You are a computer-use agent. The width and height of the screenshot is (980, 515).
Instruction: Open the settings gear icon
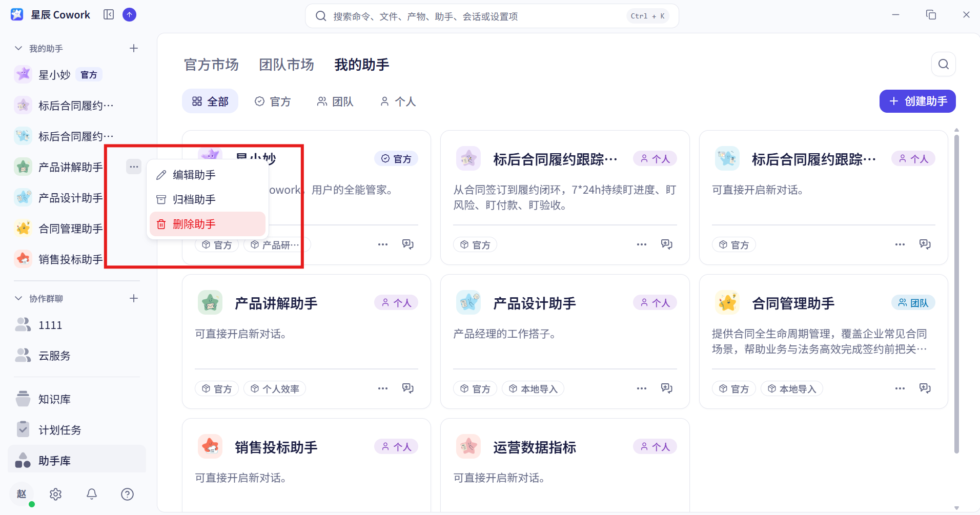pyautogui.click(x=55, y=494)
